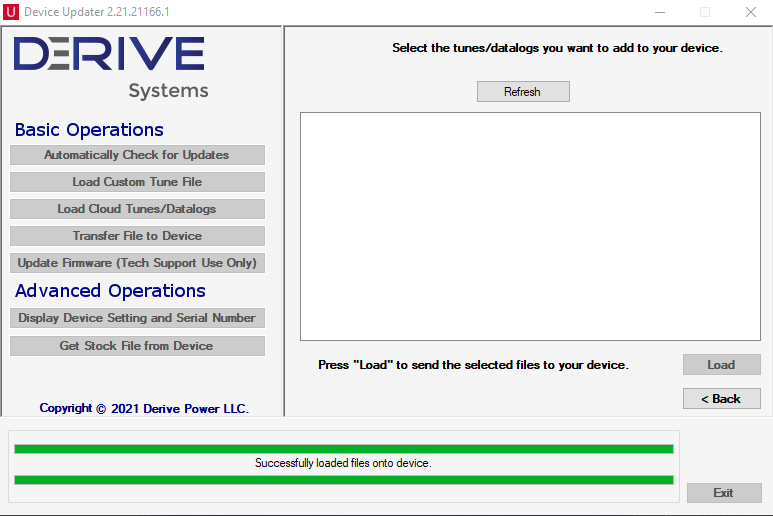Exit the Device Updater
Screen dimensions: 773x516
coord(724,493)
